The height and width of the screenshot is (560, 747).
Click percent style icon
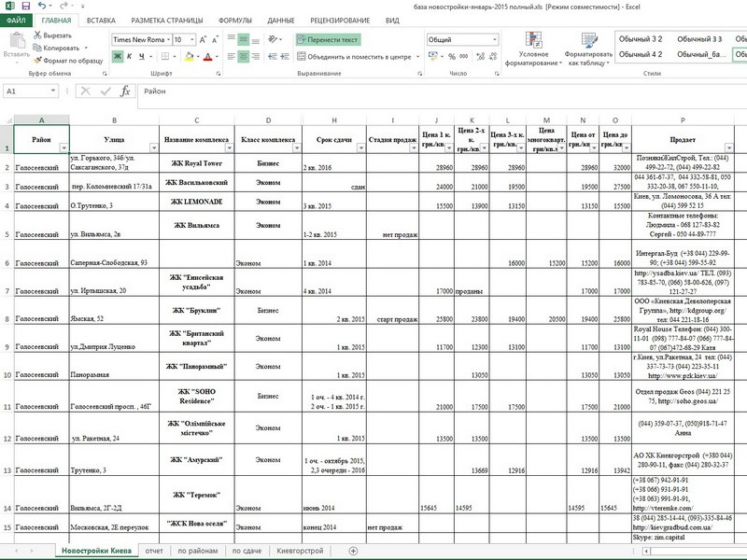[x=452, y=56]
